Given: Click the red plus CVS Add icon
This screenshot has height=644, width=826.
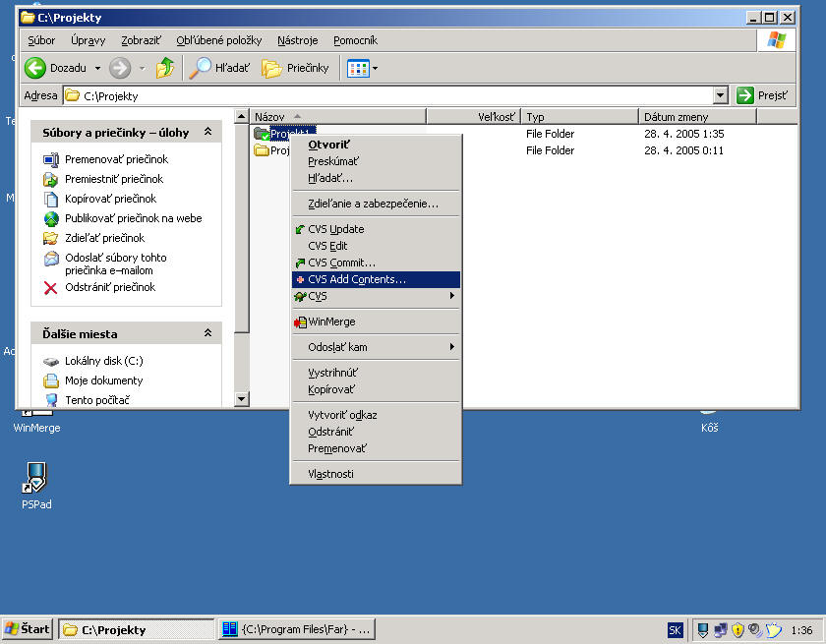Looking at the screenshot, I should [300, 279].
